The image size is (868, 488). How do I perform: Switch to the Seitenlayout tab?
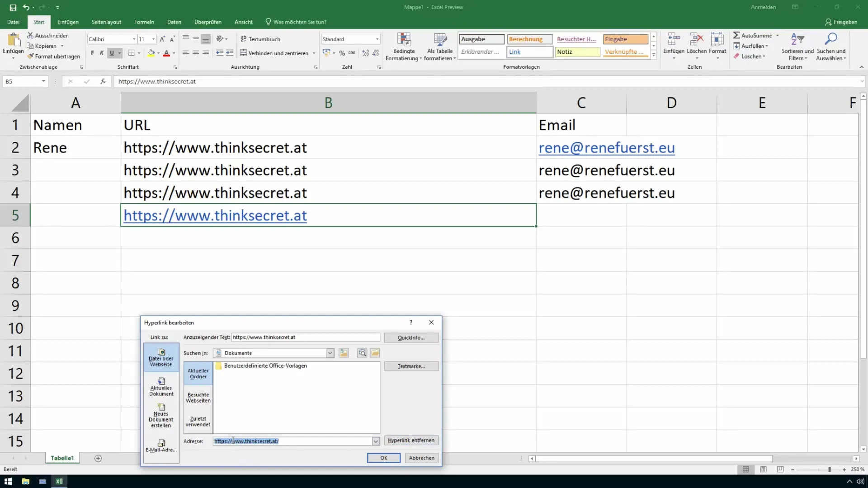tap(106, 22)
